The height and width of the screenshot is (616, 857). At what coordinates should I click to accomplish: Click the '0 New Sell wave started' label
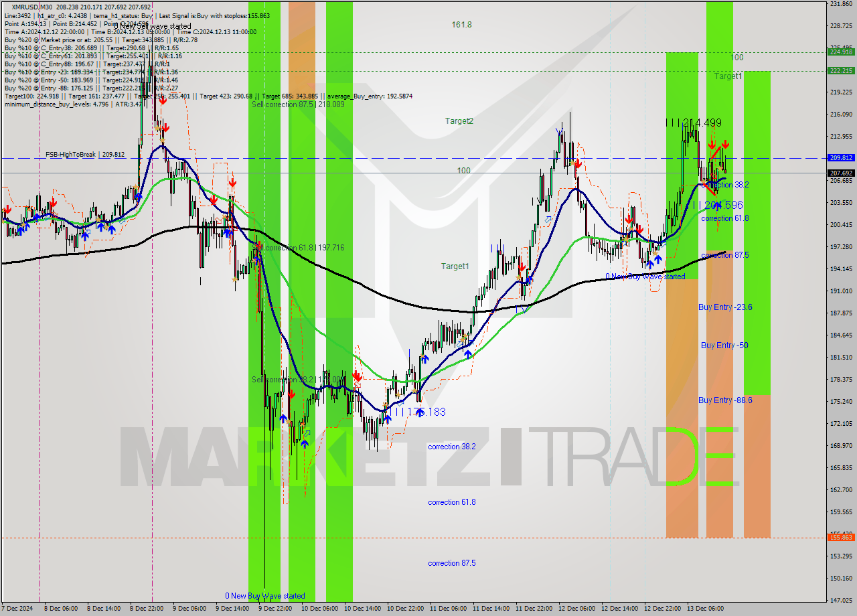point(152,26)
